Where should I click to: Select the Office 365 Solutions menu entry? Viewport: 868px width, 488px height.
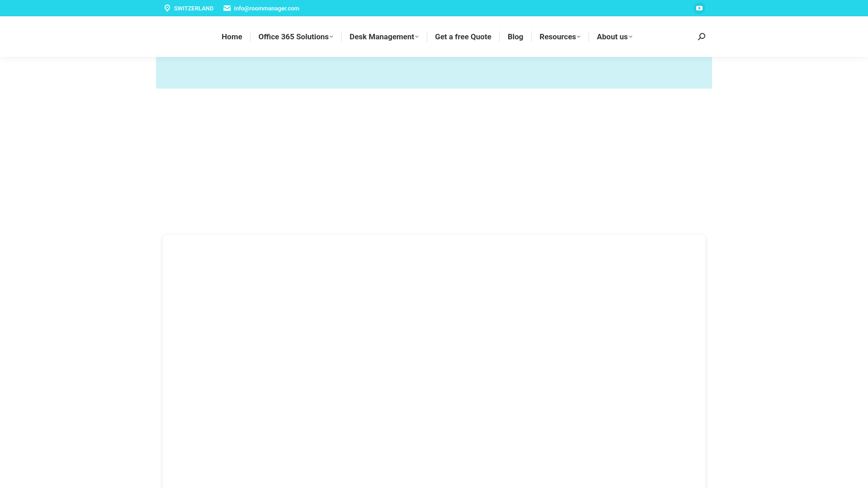click(x=293, y=37)
